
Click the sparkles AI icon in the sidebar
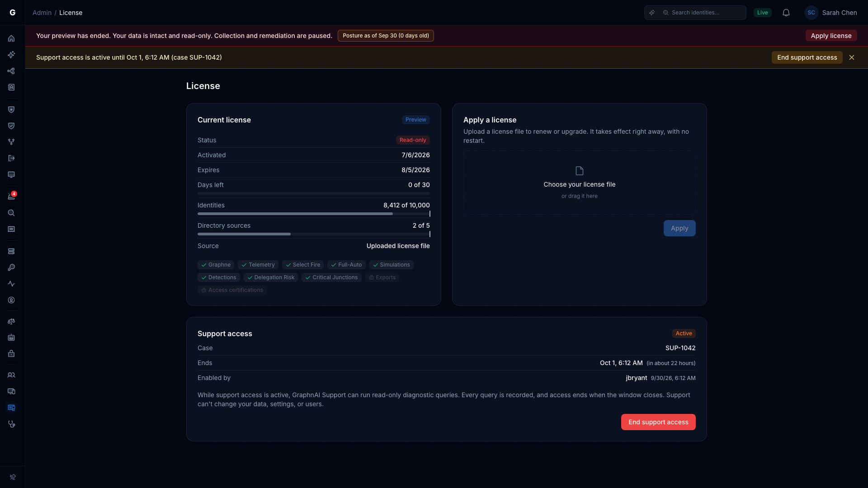coord(11,55)
